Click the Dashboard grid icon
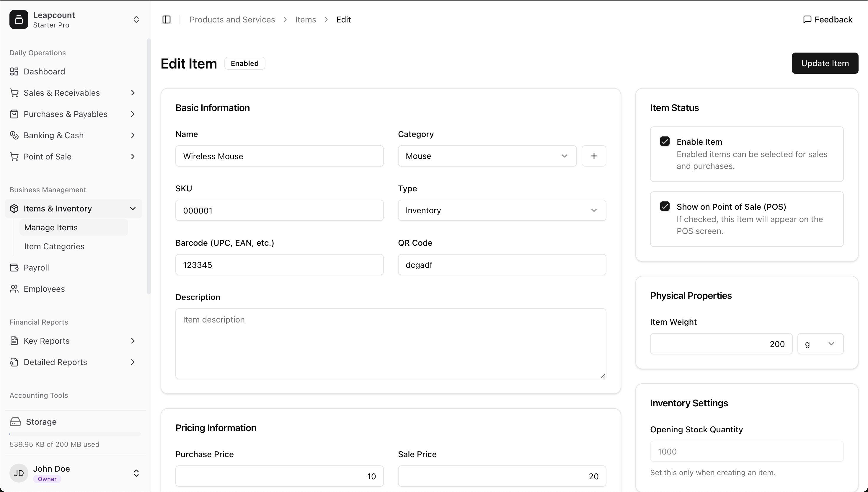This screenshot has height=492, width=868. 14,72
